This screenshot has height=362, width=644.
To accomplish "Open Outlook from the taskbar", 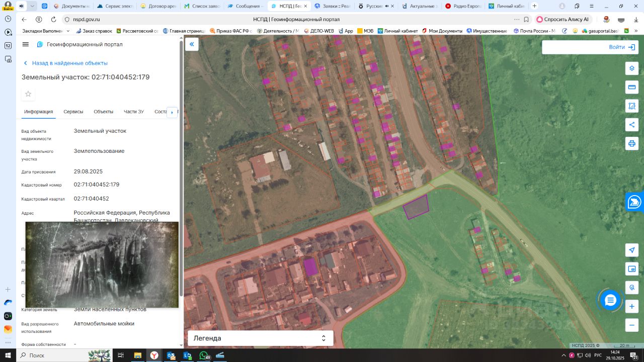I will coord(171,355).
